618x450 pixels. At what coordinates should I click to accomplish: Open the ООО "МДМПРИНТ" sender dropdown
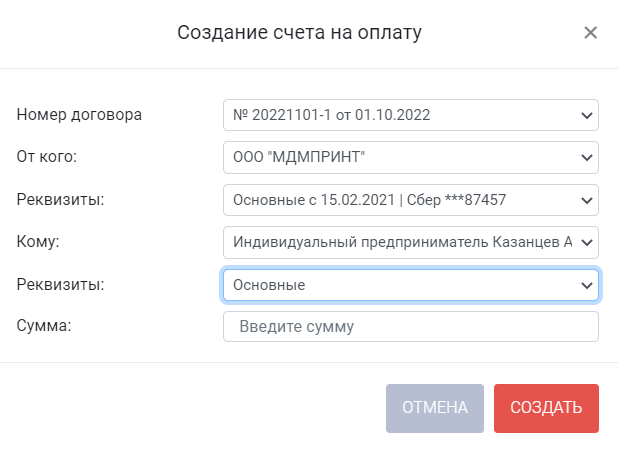[x=411, y=157]
